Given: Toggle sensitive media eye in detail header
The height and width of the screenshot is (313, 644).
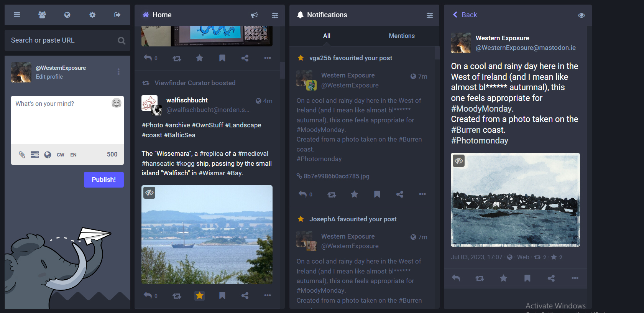Looking at the screenshot, I should point(582,15).
